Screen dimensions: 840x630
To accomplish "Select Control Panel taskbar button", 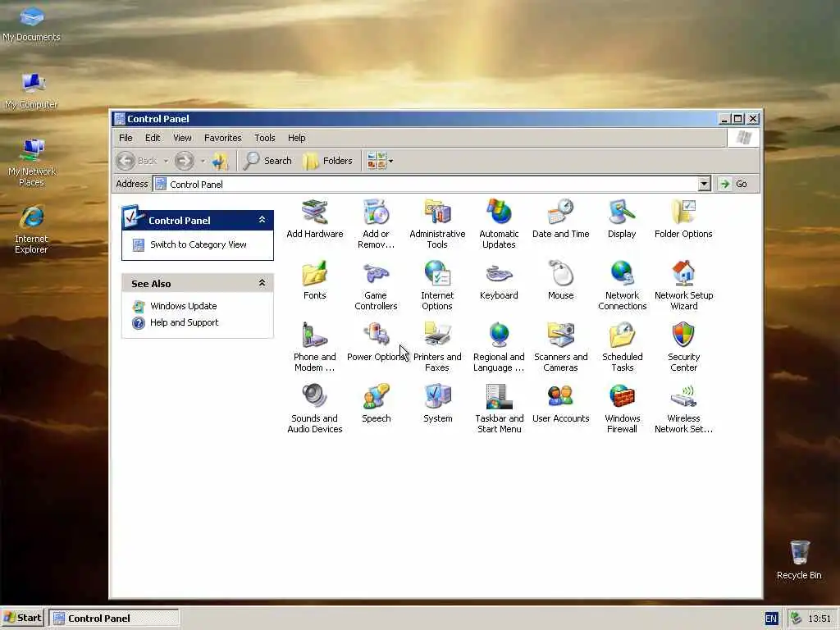I will tap(113, 618).
